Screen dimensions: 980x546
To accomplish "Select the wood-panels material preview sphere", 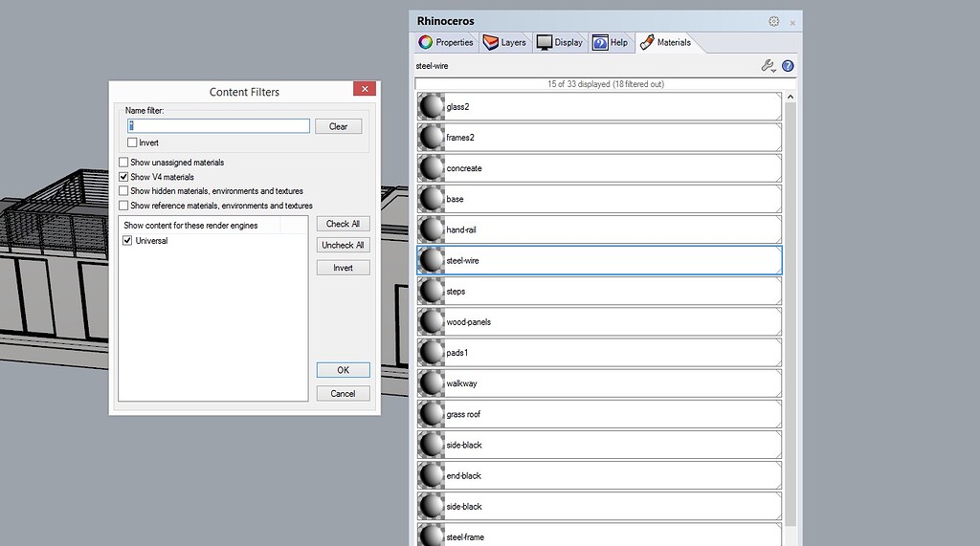I will click(x=432, y=321).
